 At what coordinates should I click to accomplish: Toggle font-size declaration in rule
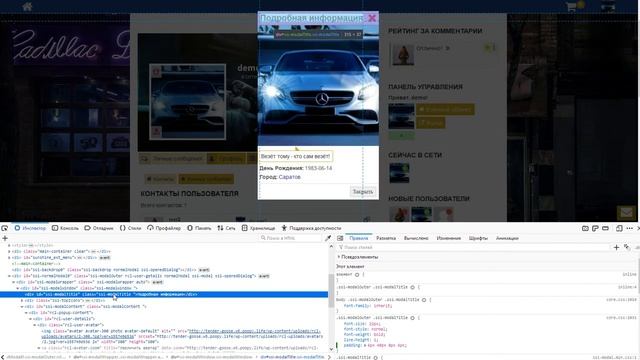pos(362,324)
